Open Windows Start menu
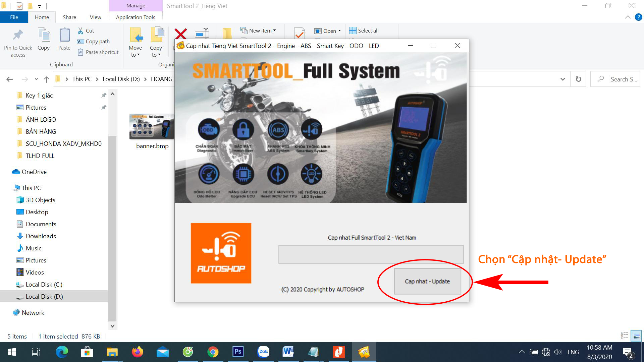The height and width of the screenshot is (362, 644). (12, 352)
